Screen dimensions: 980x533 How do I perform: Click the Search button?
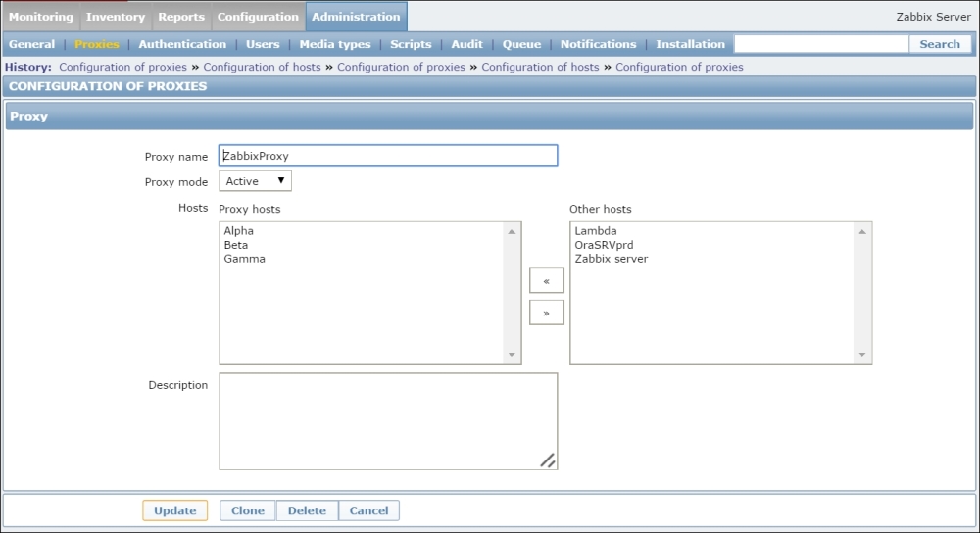940,44
